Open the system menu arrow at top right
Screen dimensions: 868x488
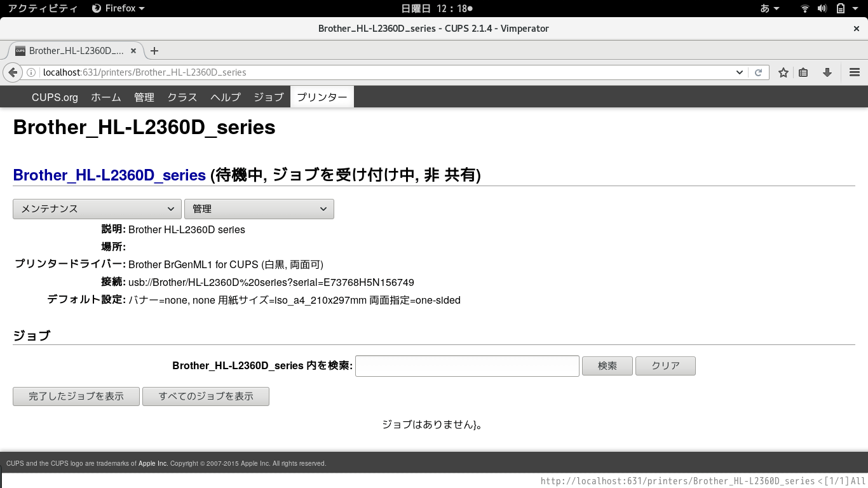857,8
